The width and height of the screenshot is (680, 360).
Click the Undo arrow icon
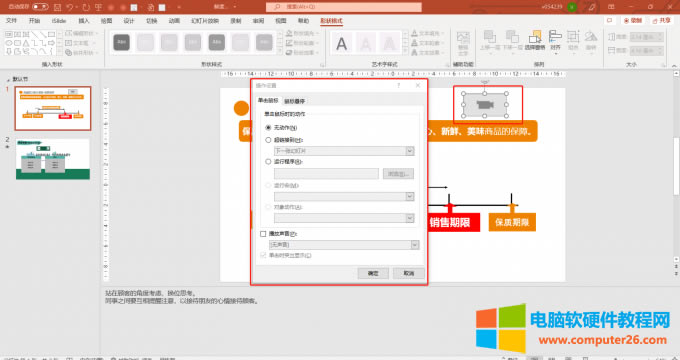pyautogui.click(x=70, y=7)
